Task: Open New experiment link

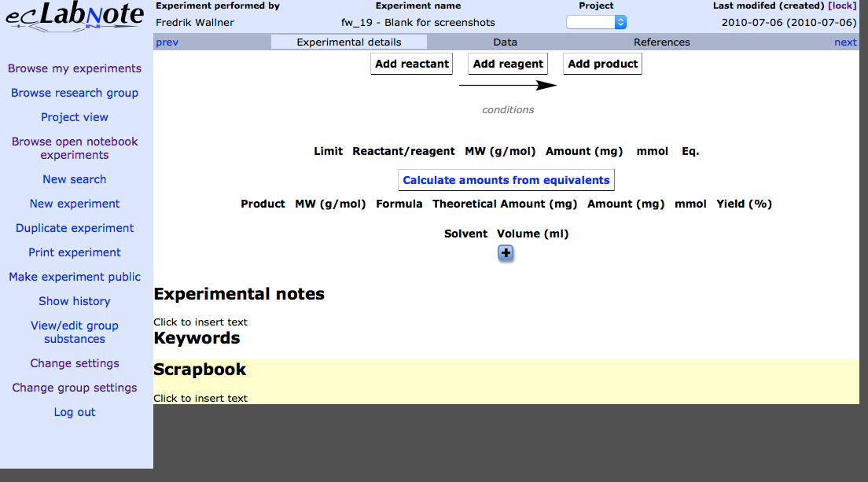Action: pyautogui.click(x=75, y=204)
